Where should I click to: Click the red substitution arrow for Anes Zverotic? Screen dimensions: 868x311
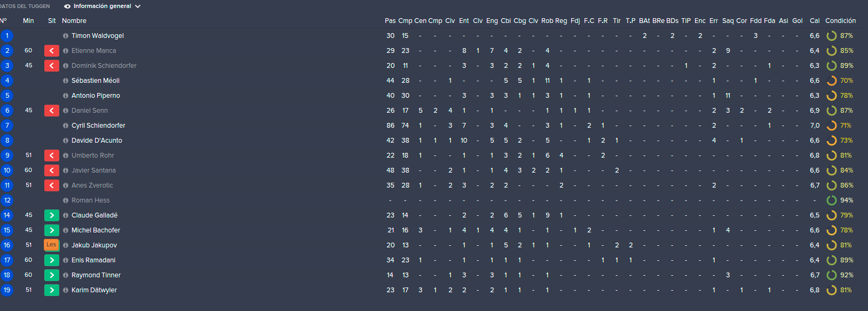point(52,185)
